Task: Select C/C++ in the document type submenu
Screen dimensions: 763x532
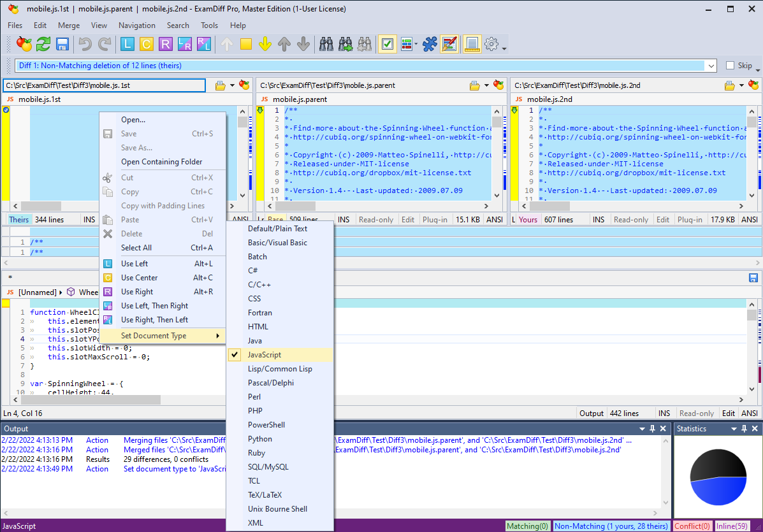Action: point(280,285)
